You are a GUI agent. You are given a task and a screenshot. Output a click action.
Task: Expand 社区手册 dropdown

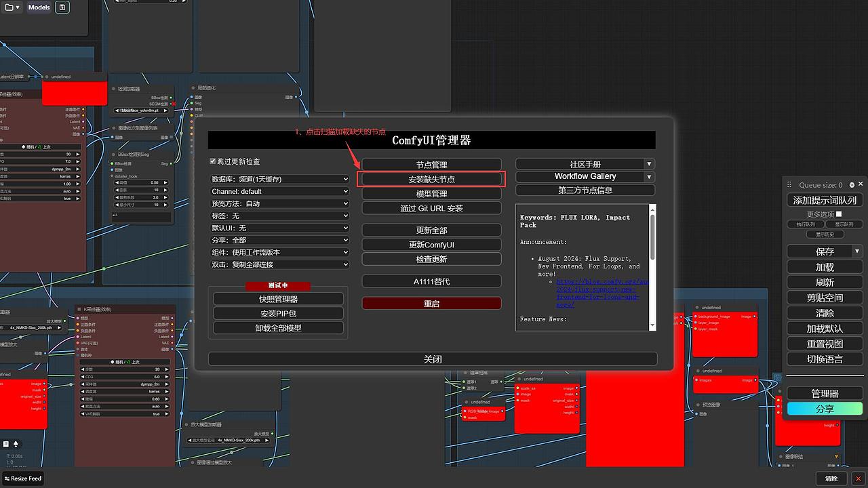[x=649, y=164]
